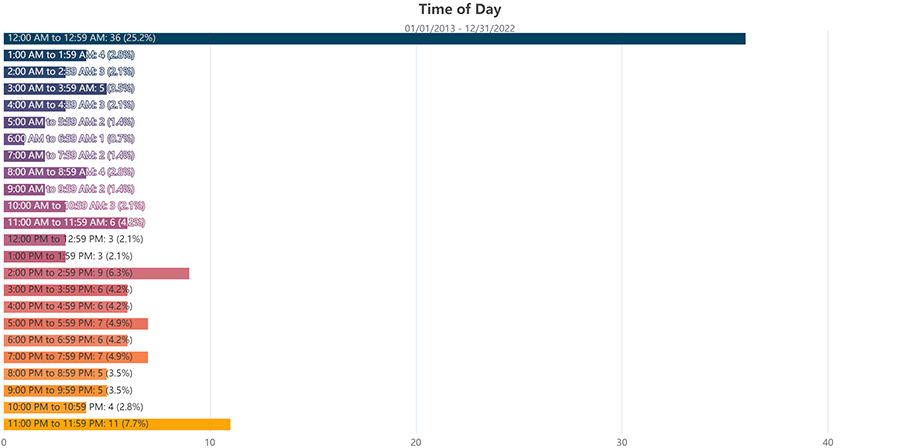Screen dimensions: 920x448
Task: Select the 2:00 PM to 2:59 PM bar
Action: click(96, 273)
